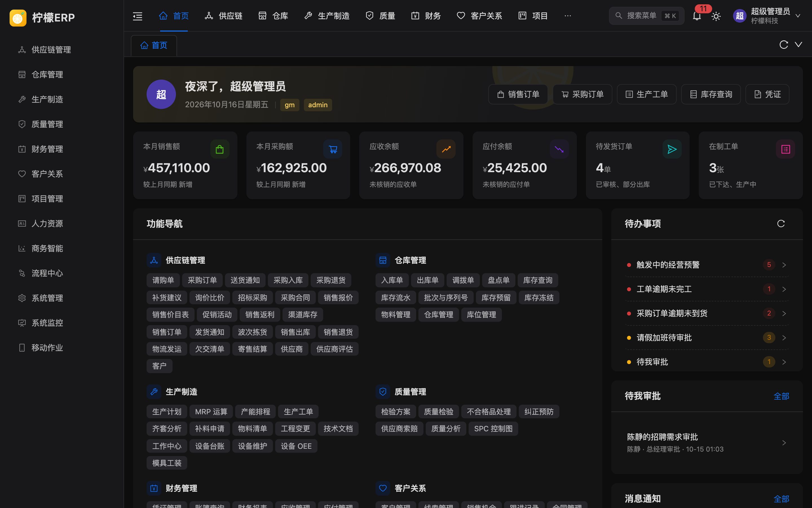Click the 仓库管理 section icon in 功能导航
Image resolution: width=812 pixels, height=508 pixels.
click(383, 260)
